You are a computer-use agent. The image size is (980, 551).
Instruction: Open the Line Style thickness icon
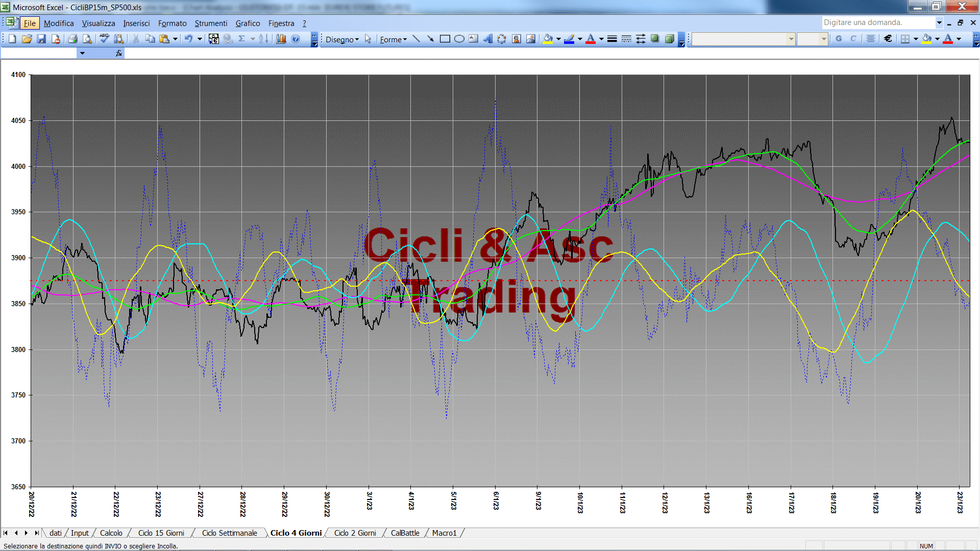point(612,39)
